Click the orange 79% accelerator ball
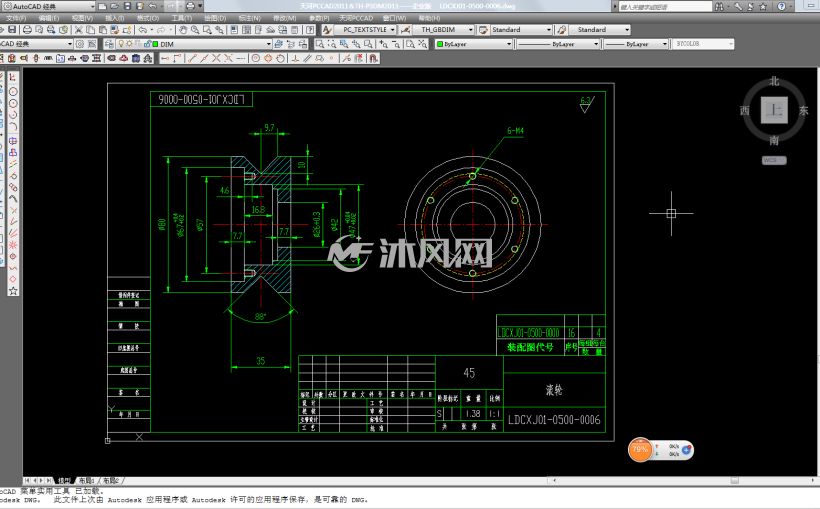 click(640, 449)
